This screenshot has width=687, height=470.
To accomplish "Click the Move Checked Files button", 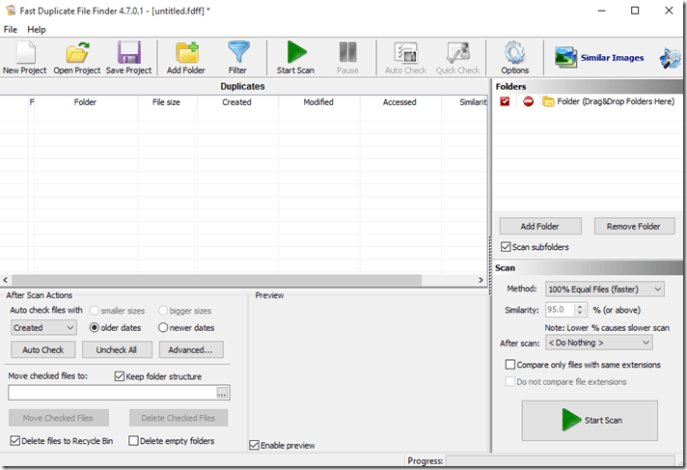I will pos(59,418).
